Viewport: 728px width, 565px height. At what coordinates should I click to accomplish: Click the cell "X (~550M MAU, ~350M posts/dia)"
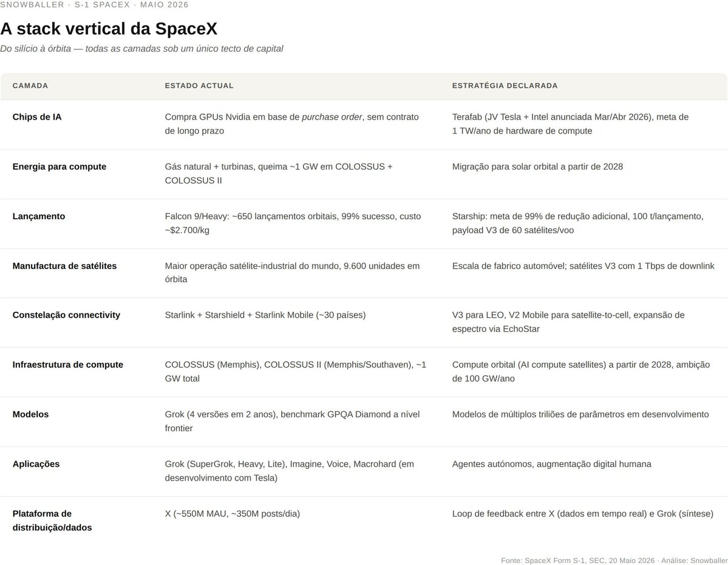click(x=232, y=514)
